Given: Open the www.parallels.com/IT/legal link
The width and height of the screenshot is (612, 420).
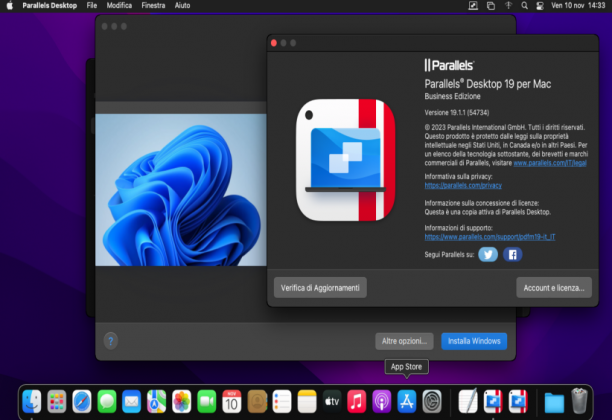Looking at the screenshot, I should [550, 163].
